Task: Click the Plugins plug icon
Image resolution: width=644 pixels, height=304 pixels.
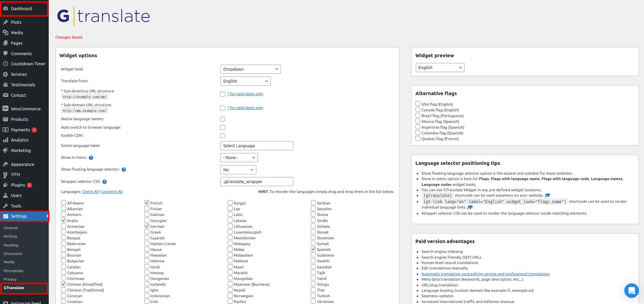Action: 5,185
